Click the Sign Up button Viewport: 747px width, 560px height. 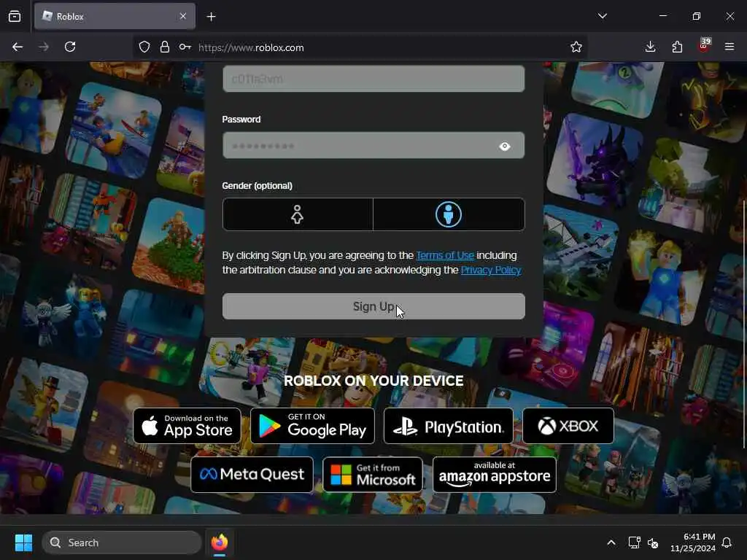(x=373, y=306)
